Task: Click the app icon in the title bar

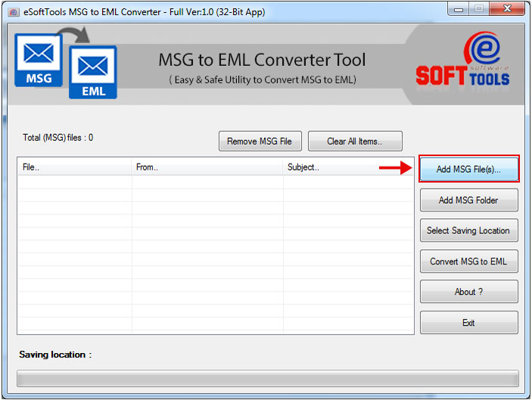Action: pyautogui.click(x=13, y=12)
